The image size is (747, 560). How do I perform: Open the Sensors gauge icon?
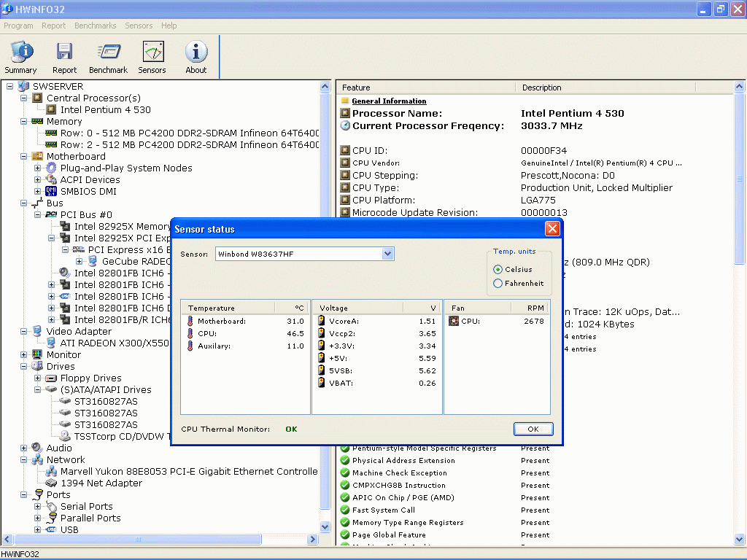(152, 52)
